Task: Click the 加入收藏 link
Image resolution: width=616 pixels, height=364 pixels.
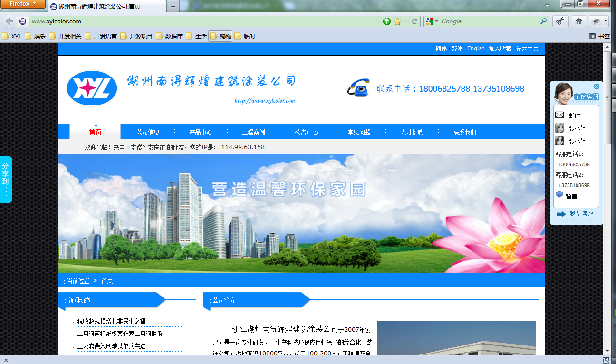Action: [x=500, y=48]
